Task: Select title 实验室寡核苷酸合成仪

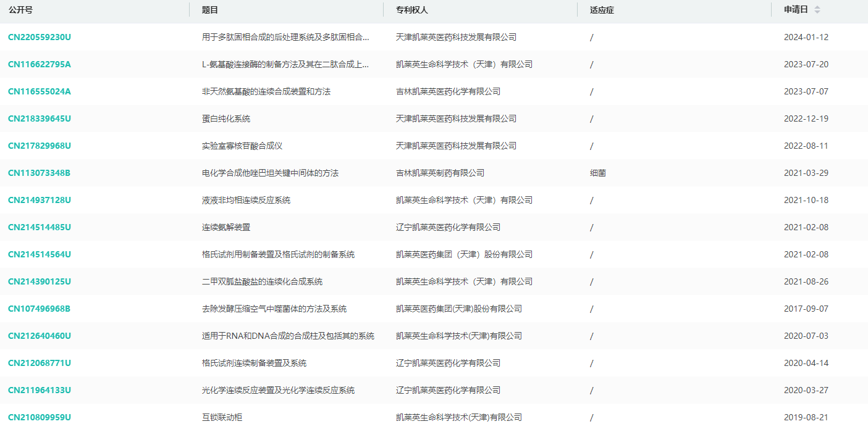Action: (242, 146)
